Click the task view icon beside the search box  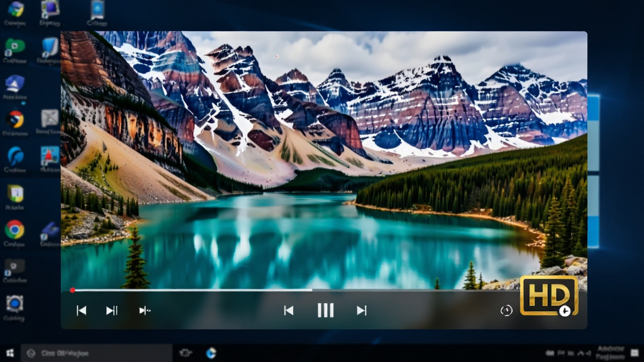click(x=186, y=353)
